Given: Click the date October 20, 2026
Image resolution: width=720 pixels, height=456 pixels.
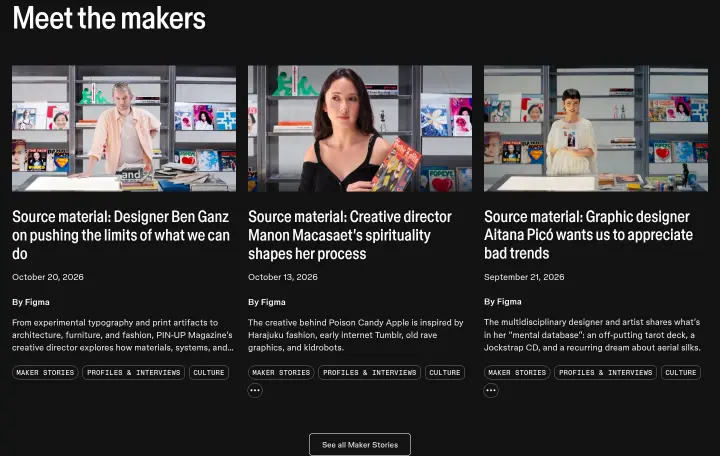Looking at the screenshot, I should (x=48, y=277).
